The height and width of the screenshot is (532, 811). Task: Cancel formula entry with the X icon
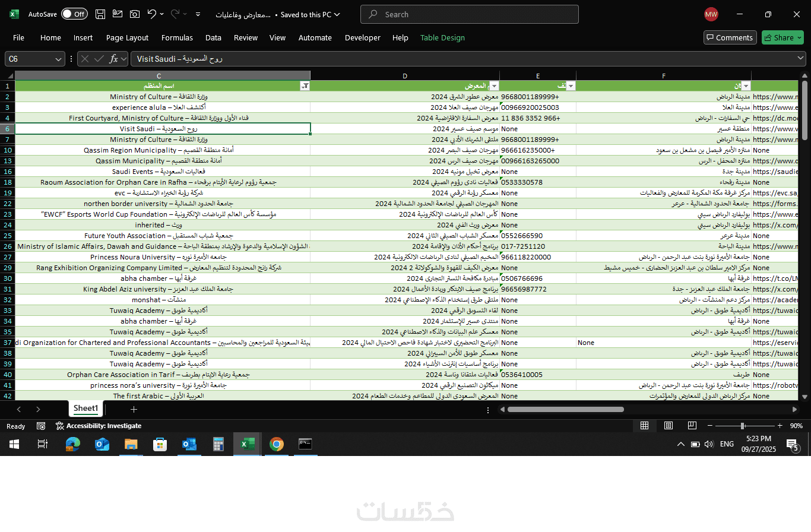(85, 59)
